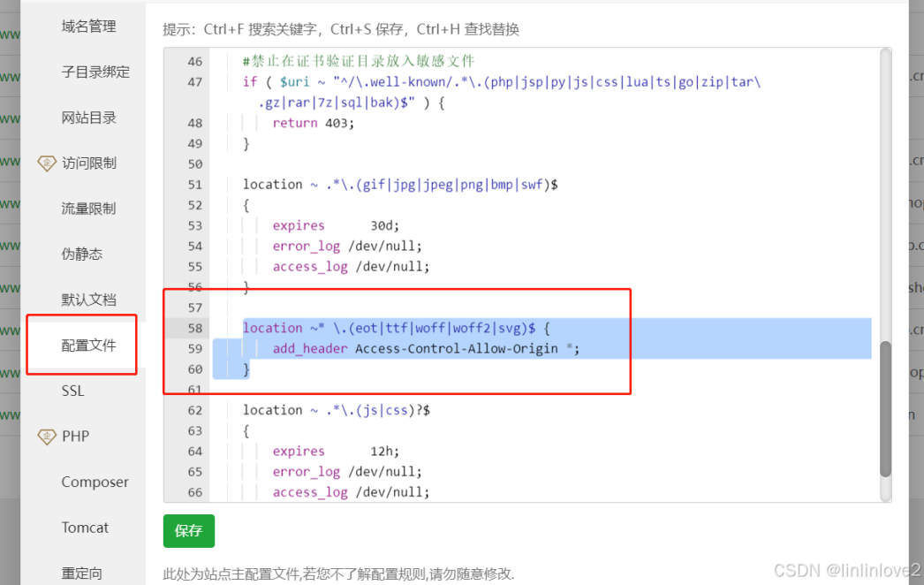Click the '.gz|rar|7z|sql|bak' continuation line

click(x=352, y=103)
